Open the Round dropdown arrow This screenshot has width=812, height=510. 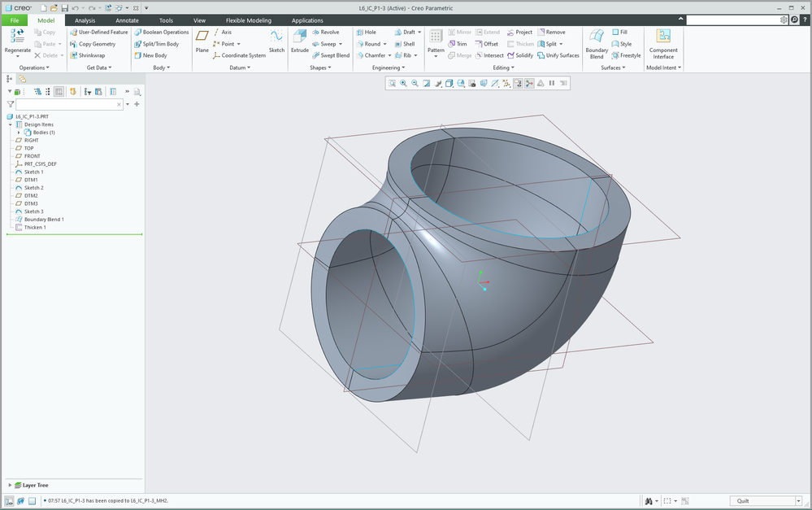tap(384, 44)
